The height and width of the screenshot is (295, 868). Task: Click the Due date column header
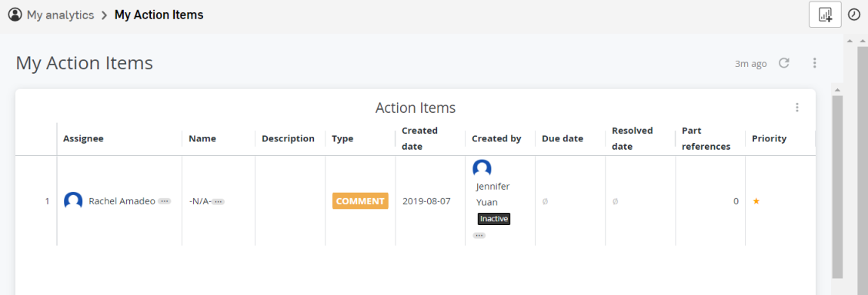[x=563, y=138]
